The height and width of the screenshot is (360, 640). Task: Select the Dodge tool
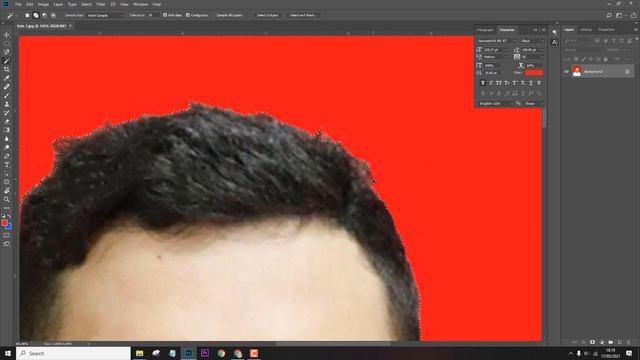coord(7,147)
